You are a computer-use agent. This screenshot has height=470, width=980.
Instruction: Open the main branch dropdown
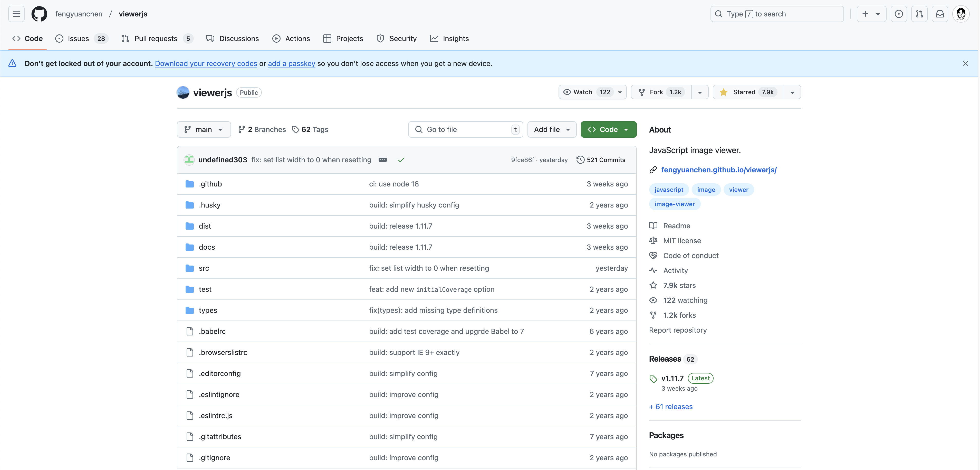(x=204, y=129)
